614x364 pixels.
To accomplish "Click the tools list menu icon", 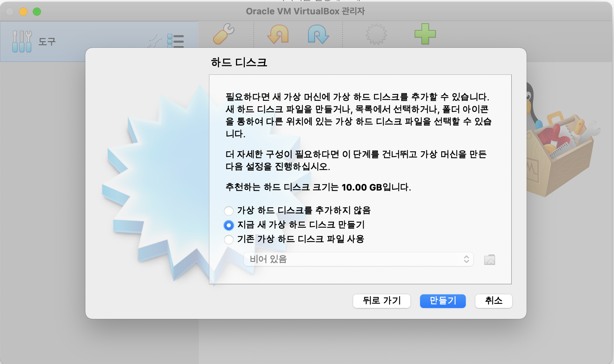I will (x=176, y=41).
